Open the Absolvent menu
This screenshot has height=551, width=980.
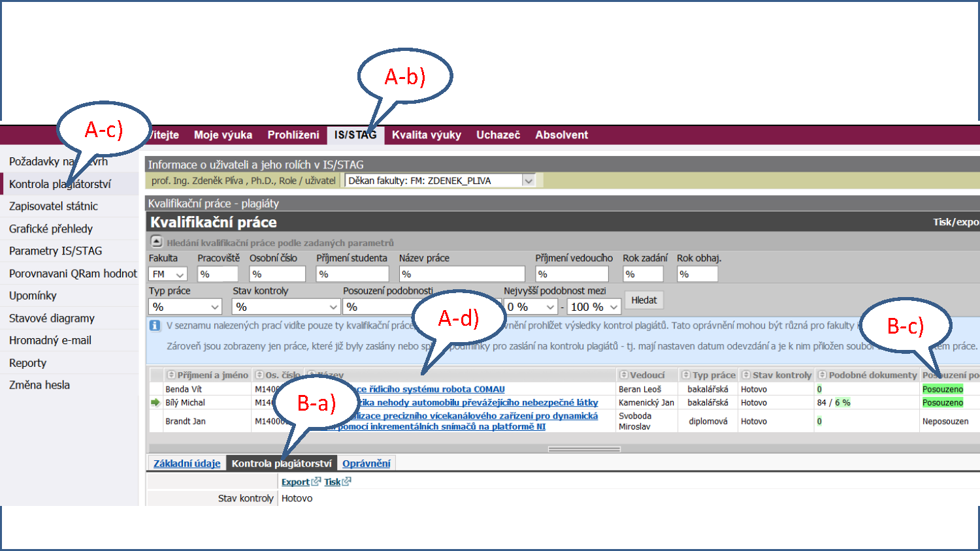(x=562, y=135)
